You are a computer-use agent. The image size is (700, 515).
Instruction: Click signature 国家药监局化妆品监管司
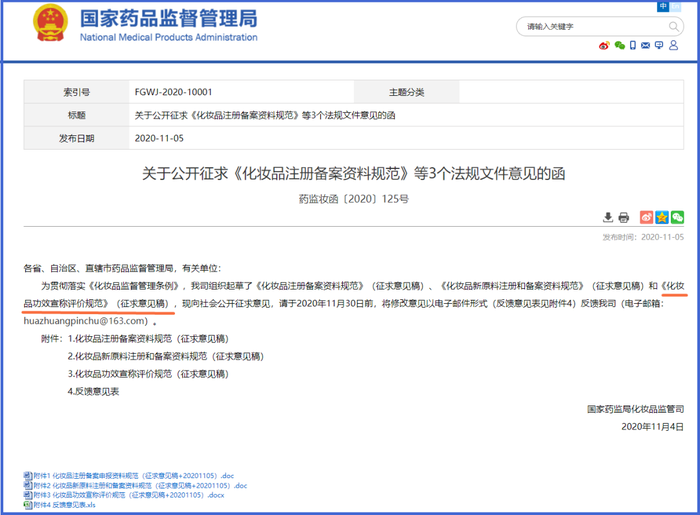635,409
